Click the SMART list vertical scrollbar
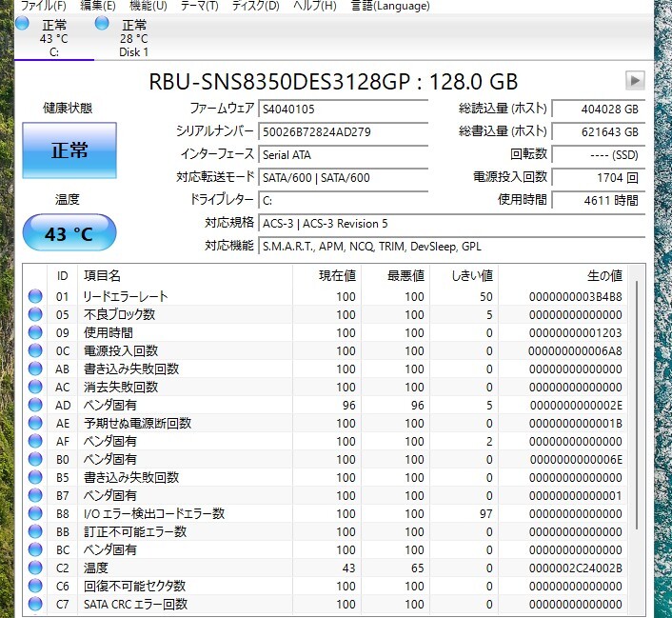Viewport: 672px width, 618px height. click(636, 400)
